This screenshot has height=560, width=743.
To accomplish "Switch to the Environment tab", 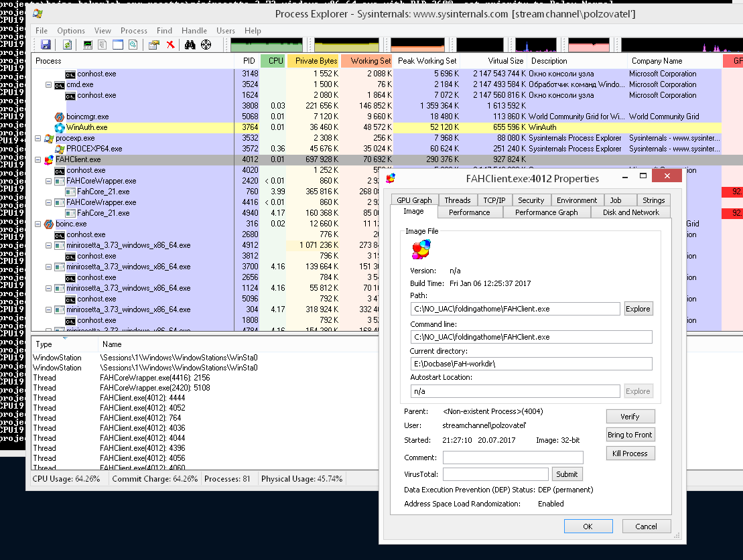I will (x=577, y=200).
